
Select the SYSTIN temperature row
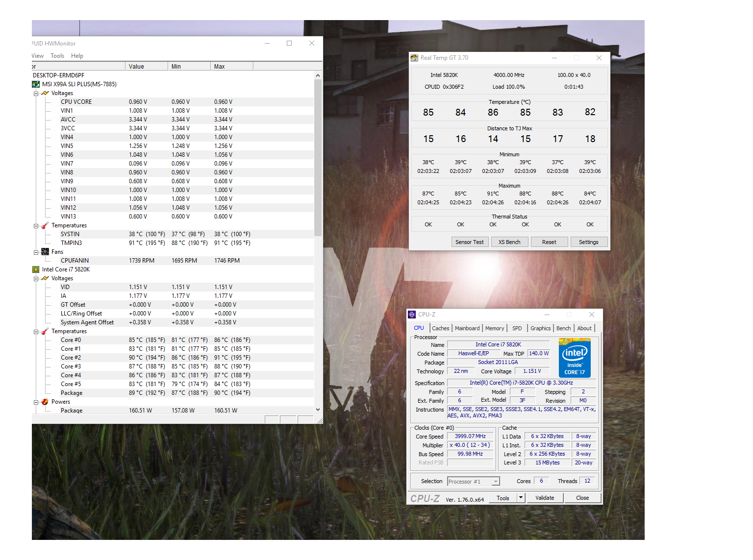tap(173, 234)
